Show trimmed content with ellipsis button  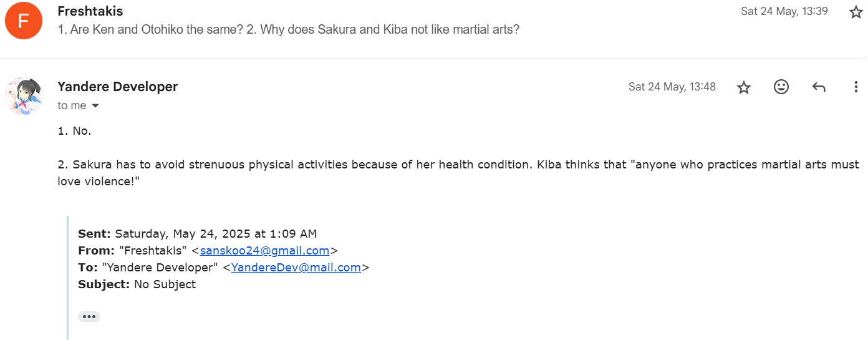[89, 316]
